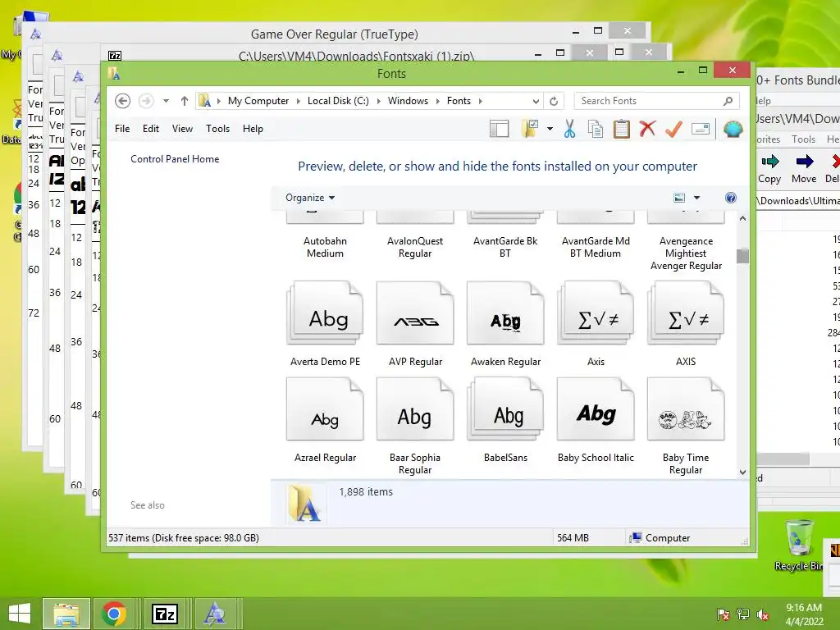Viewport: 840px width, 630px height.
Task: Toggle the navigation pane toolbar icon
Action: 500,129
